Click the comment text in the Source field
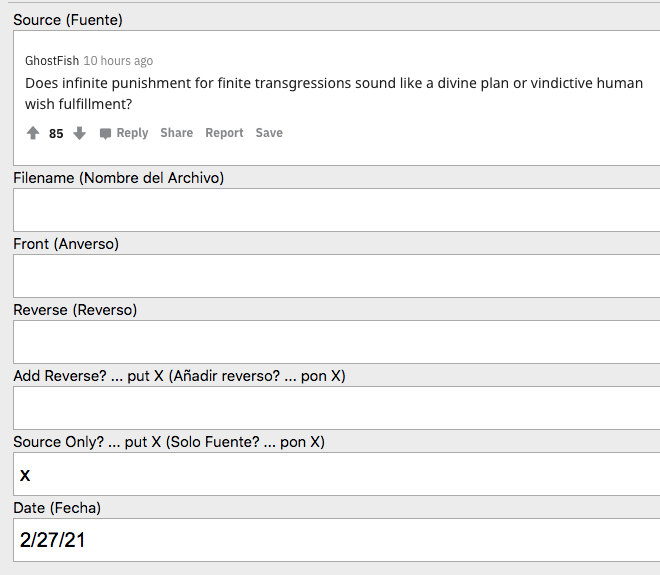 click(333, 93)
